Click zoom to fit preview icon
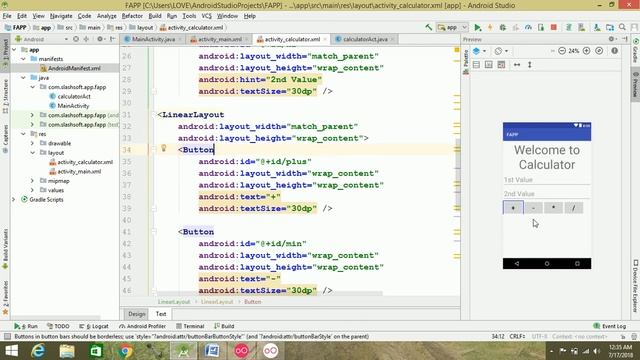Screen dimensions: 640x360 click(599, 51)
